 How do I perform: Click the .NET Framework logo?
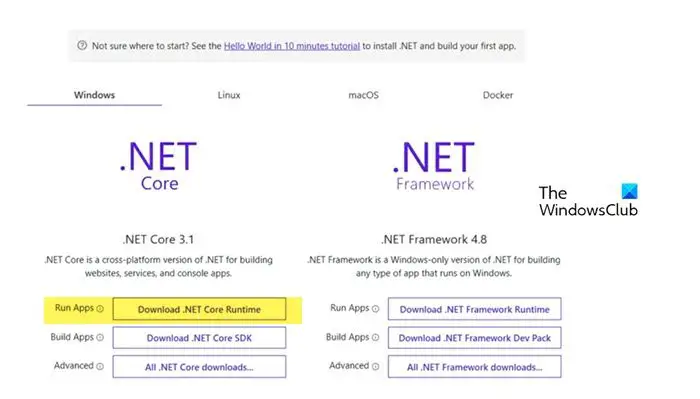(x=433, y=166)
